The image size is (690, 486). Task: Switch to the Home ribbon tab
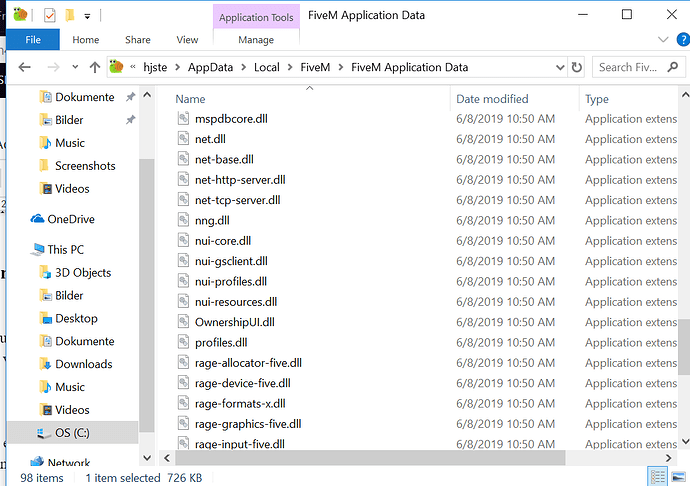click(86, 40)
